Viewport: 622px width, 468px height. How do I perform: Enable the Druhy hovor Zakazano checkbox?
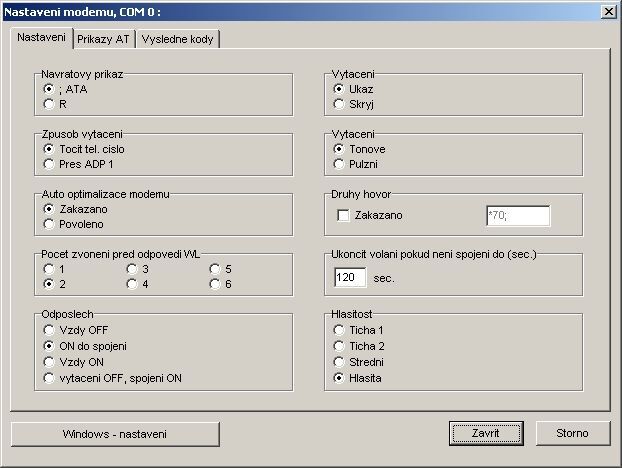click(344, 215)
